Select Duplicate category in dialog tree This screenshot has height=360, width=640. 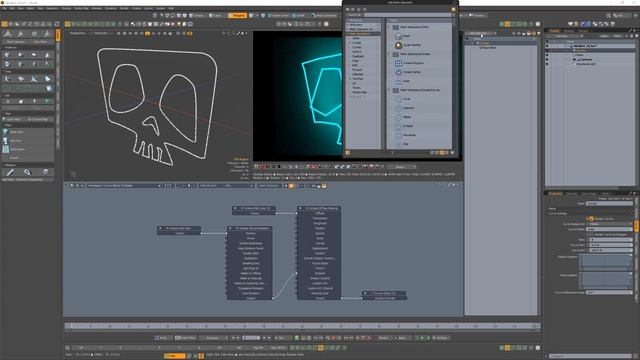[x=358, y=56]
